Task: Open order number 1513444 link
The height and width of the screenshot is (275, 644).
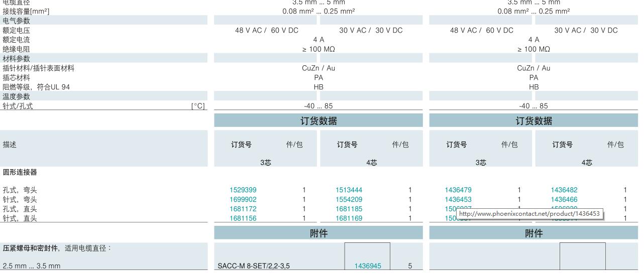Action: [349, 190]
